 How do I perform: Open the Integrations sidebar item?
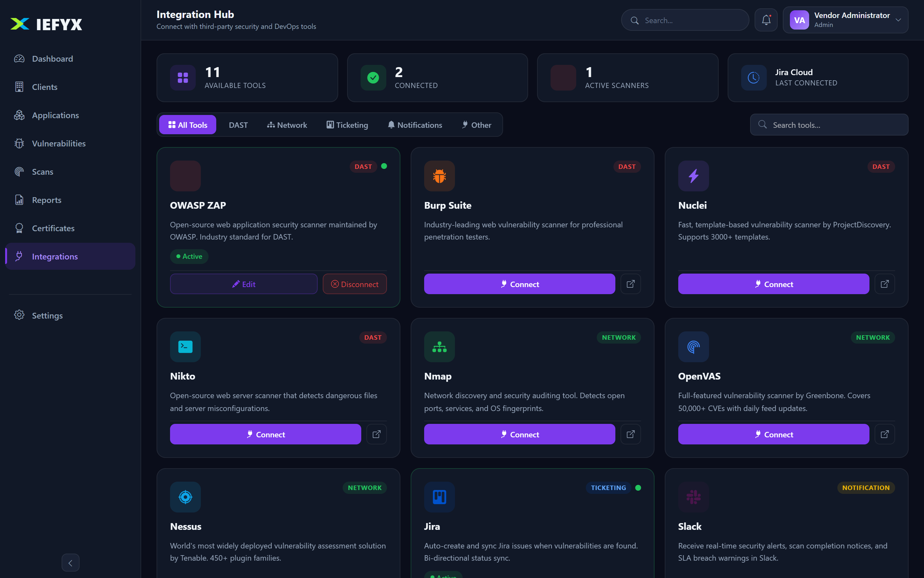[x=70, y=257]
